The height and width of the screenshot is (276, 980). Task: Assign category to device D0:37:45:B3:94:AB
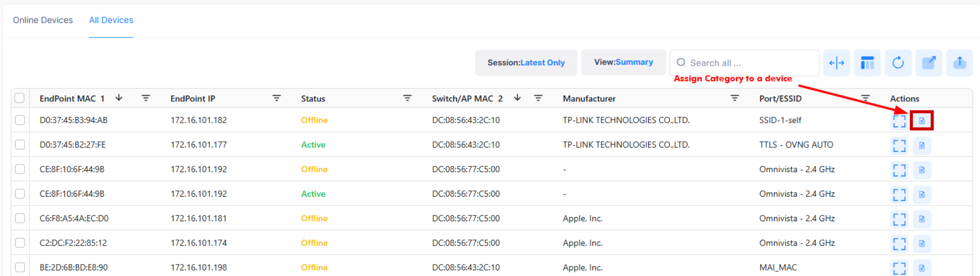(921, 121)
